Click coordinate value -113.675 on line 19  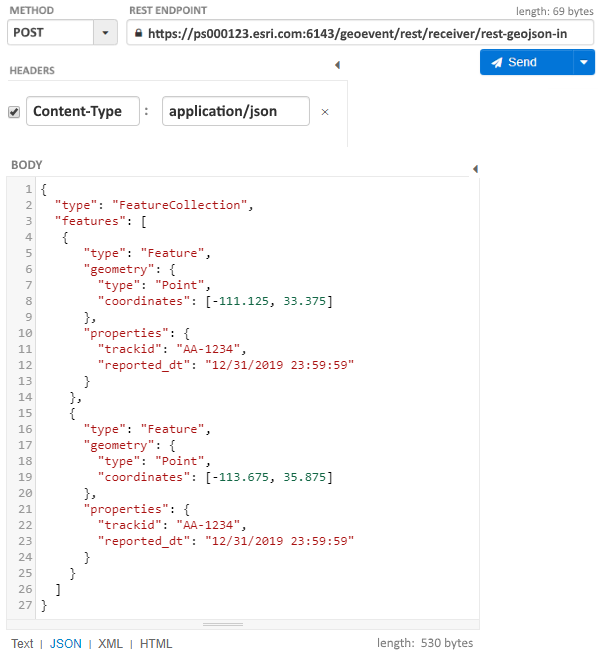[241, 477]
